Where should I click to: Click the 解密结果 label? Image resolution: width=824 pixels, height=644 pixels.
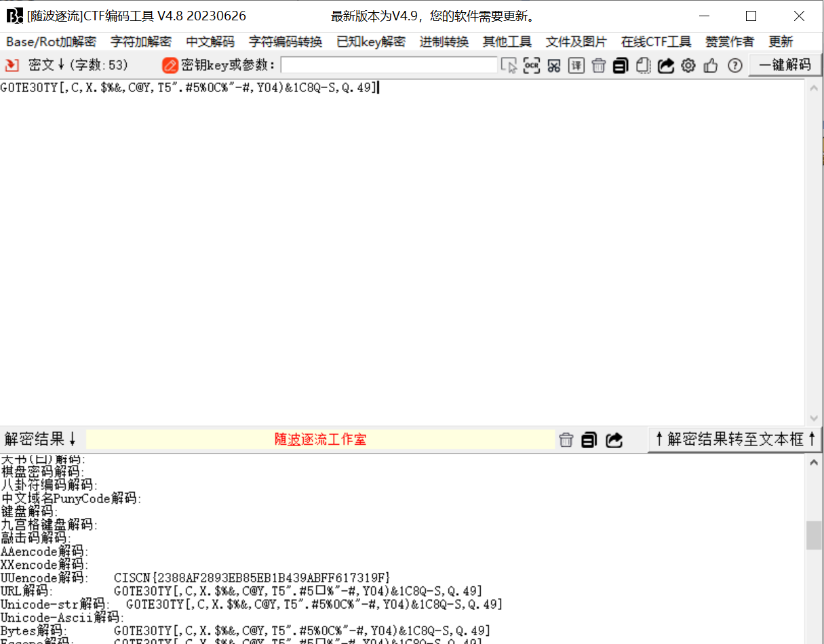[41, 439]
